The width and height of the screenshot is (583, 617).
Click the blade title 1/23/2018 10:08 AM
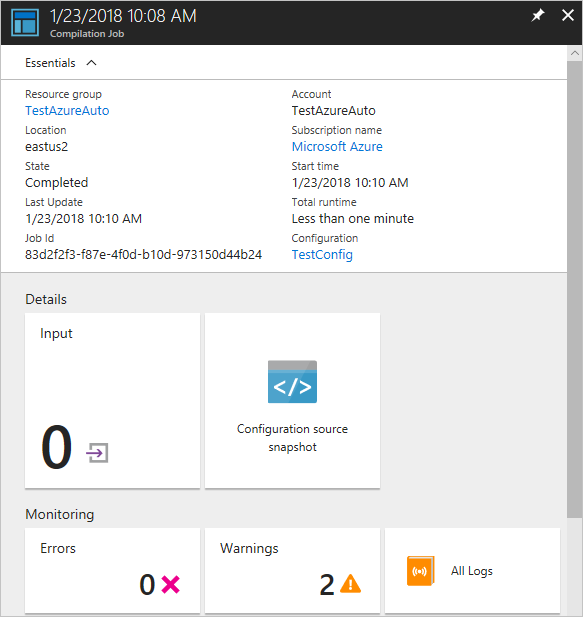(123, 16)
